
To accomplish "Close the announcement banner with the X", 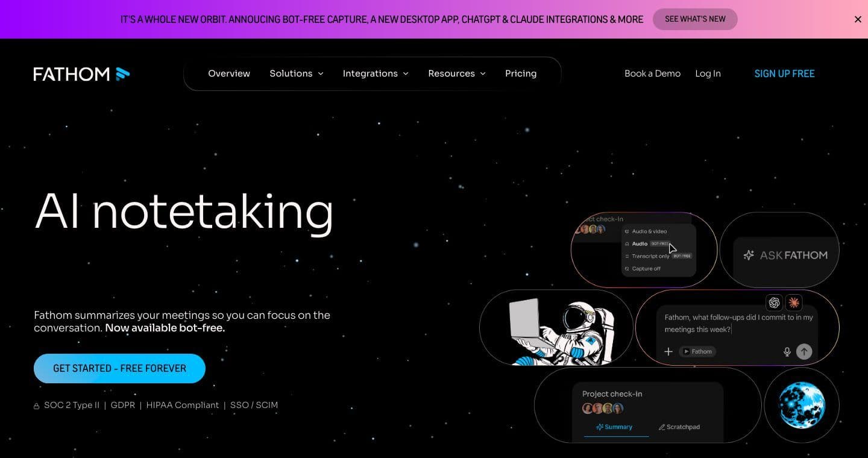I will click(x=858, y=19).
